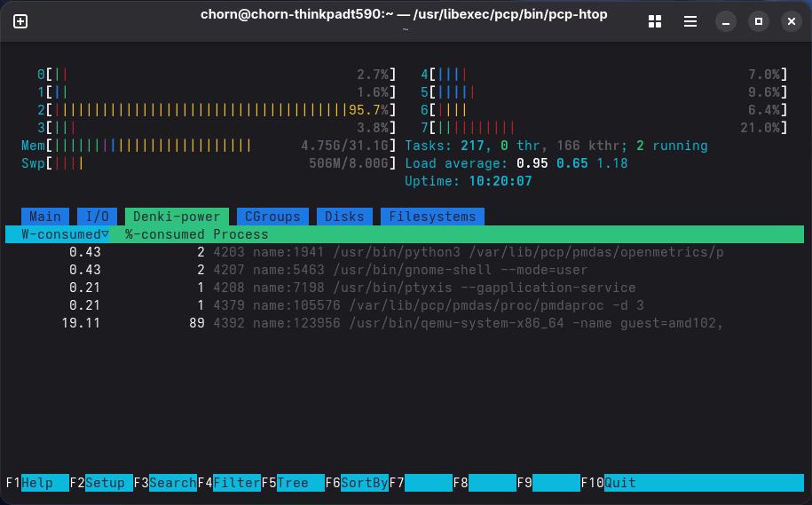Click the Mem usage meter bar
Viewport: 812px width, 505px height.
pyautogui.click(x=209, y=146)
